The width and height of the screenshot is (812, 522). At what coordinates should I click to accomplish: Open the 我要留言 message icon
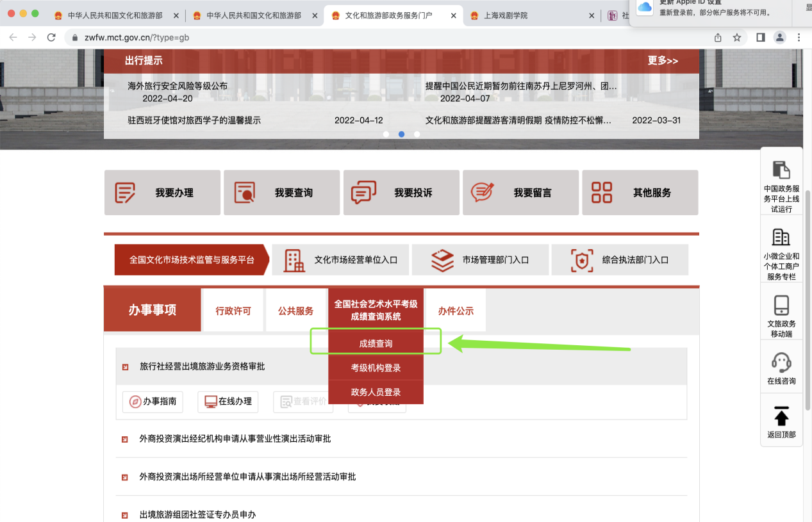pos(483,193)
